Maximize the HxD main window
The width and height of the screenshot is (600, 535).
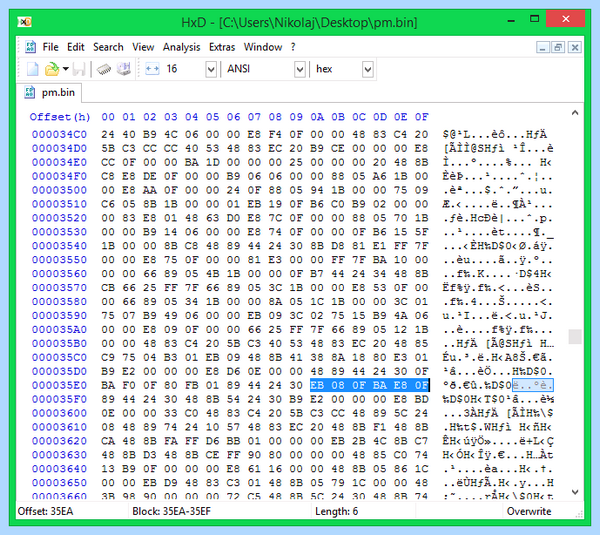pos(535,19)
